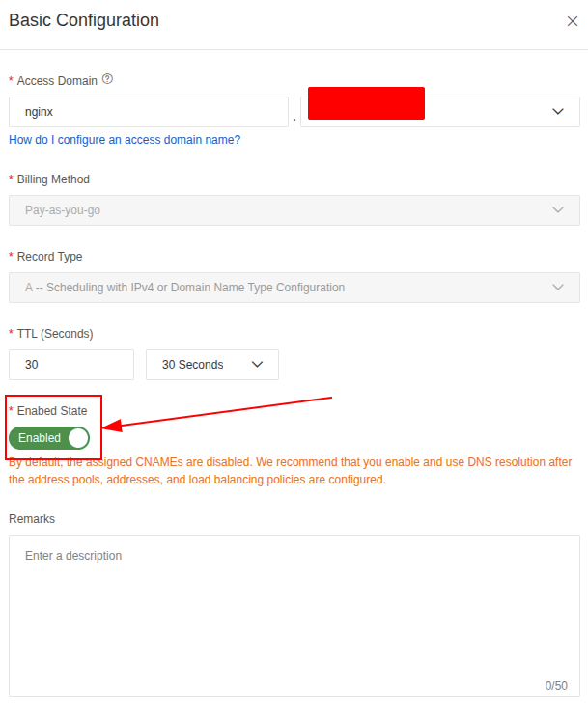Click the chevron beside 30 Seconds
588x717 pixels.
click(x=258, y=365)
